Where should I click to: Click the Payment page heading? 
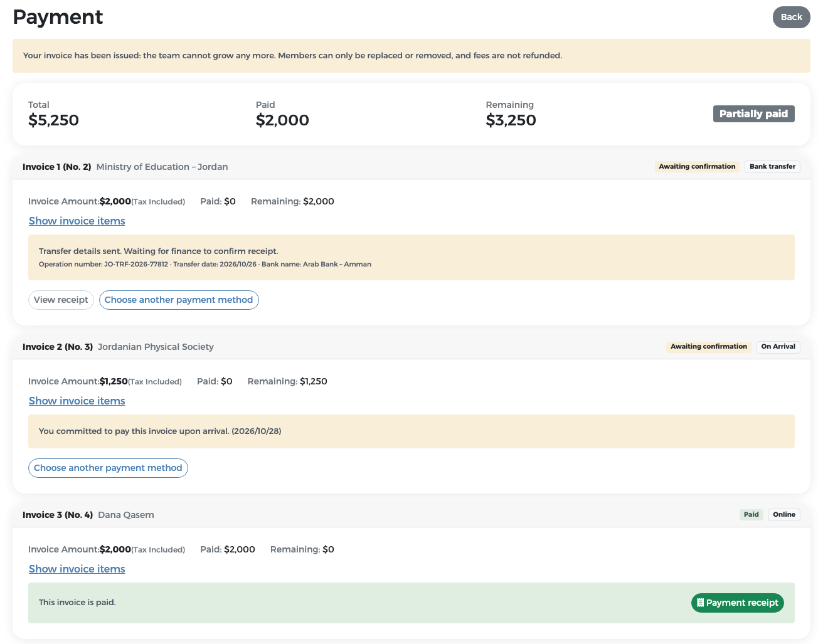pyautogui.click(x=58, y=17)
